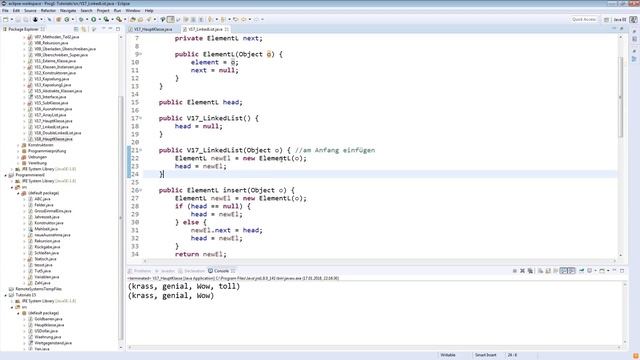Select V18_DoubleLinkedList.java in Package Explorer
640x360 pixels.
[58, 133]
